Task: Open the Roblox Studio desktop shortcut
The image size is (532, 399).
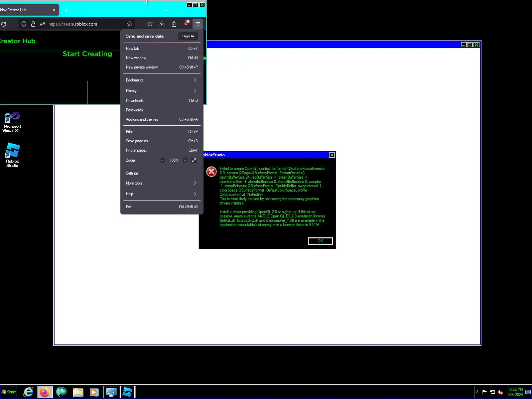Action: [12, 155]
